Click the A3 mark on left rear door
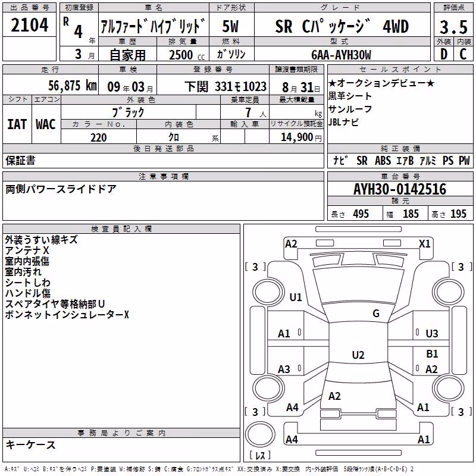The image size is (476, 476). click(284, 369)
